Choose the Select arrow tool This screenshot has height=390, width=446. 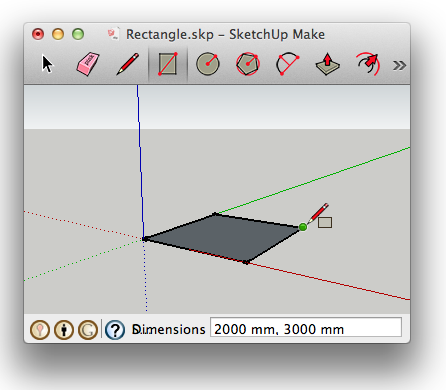pos(47,64)
